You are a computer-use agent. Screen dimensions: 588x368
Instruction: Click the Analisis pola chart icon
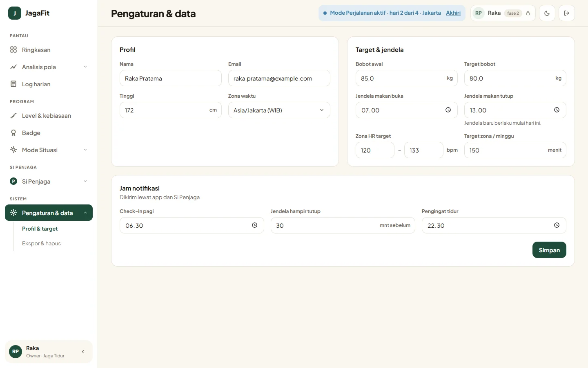[x=13, y=67]
